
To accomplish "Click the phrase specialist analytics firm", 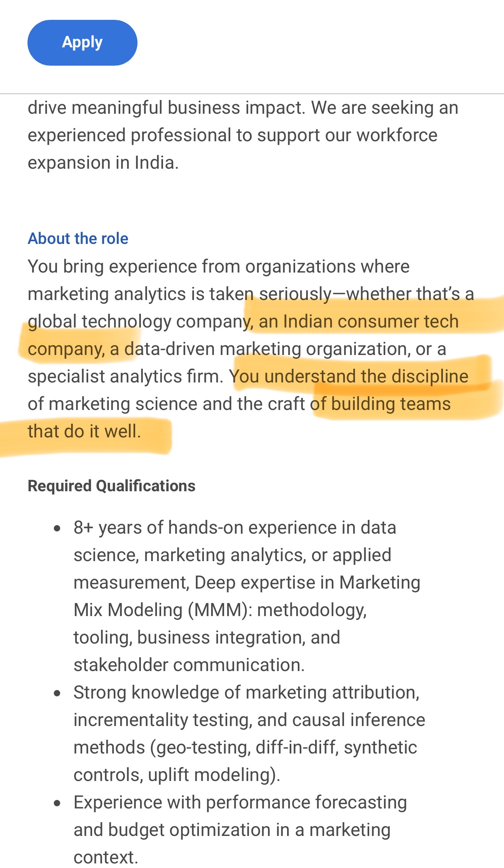I will coord(126,376).
